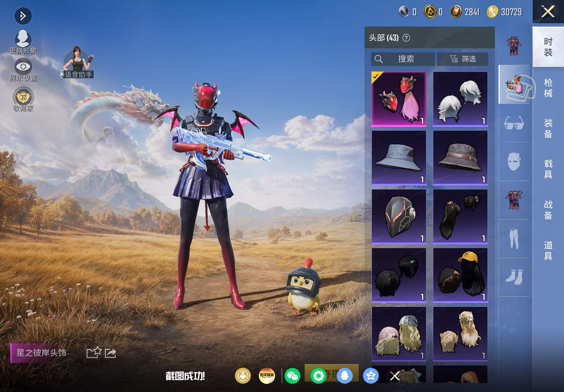Viewport: 564px width, 392px height.
Task: Click the share arrow icon beside 星之彼岸头饰
Action: pyautogui.click(x=110, y=353)
